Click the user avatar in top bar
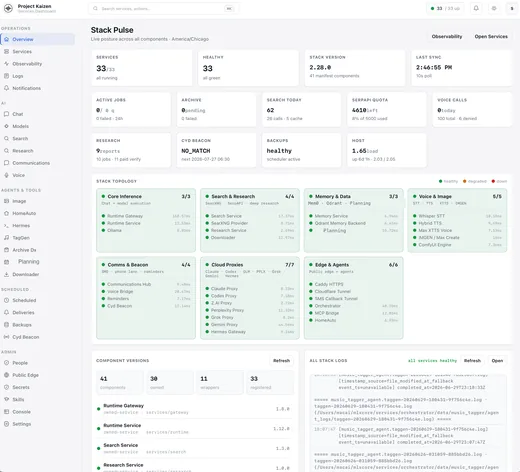Image resolution: width=520 pixels, height=472 pixels. 512,8
